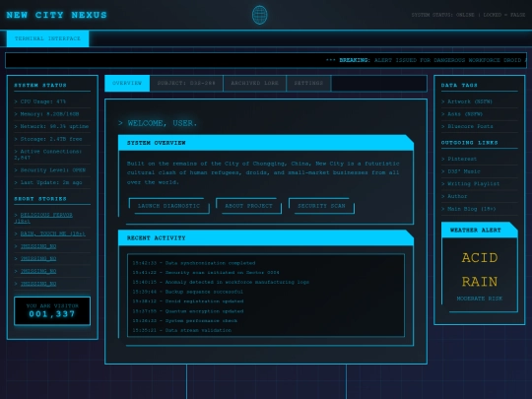Screen dimensions: 532x399
Task: Select the CPU Usage status entry
Action: tap(52, 101)
